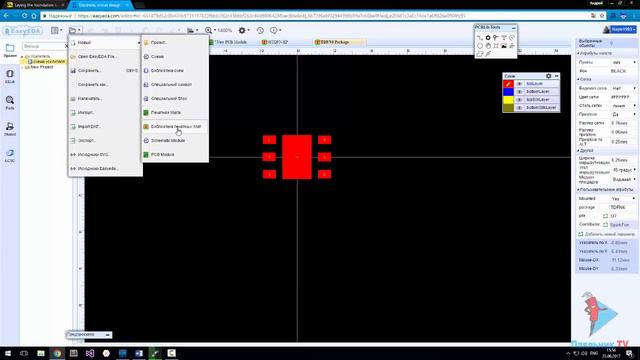Select the Hole tool in PCBLib Tools
Screen dimensions: 640x360
[x=496, y=46]
